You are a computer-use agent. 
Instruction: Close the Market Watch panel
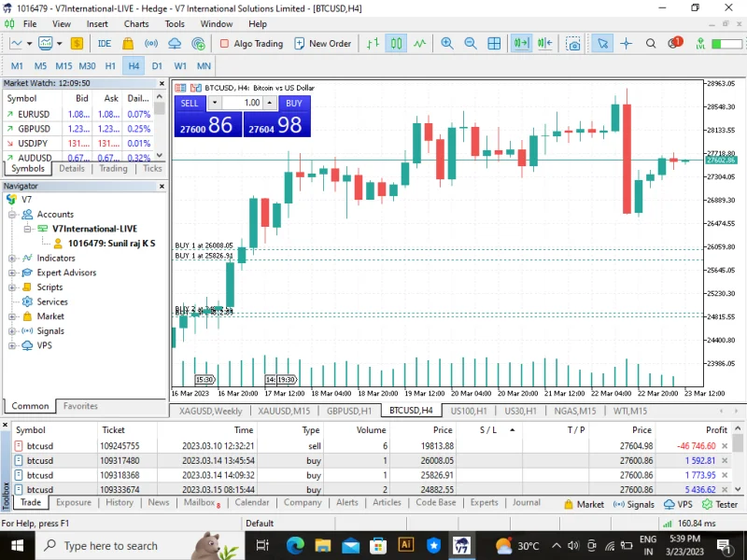pyautogui.click(x=162, y=83)
